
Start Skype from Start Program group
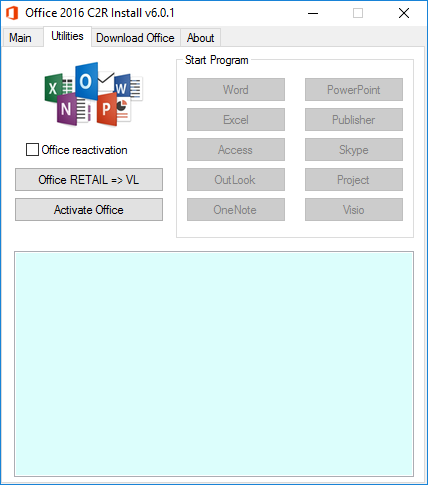point(354,150)
